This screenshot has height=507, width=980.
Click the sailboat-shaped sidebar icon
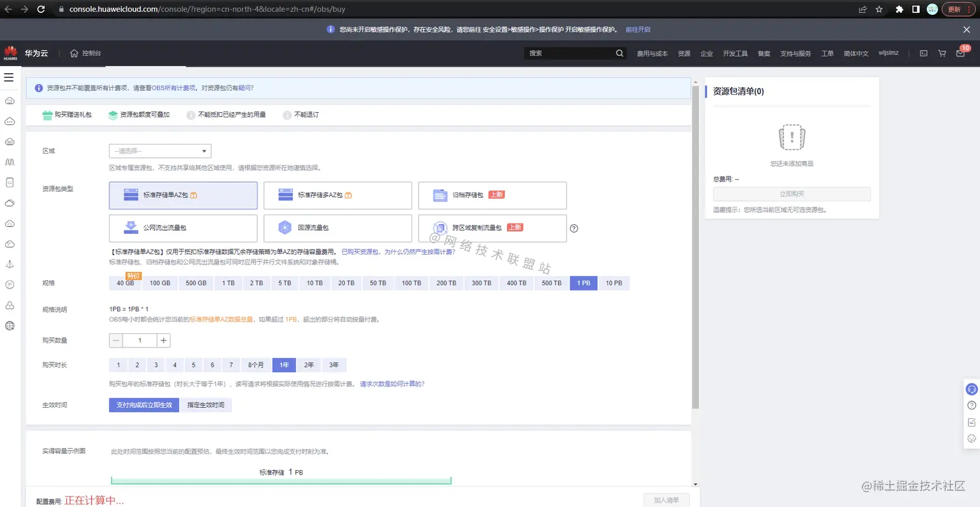point(10,264)
